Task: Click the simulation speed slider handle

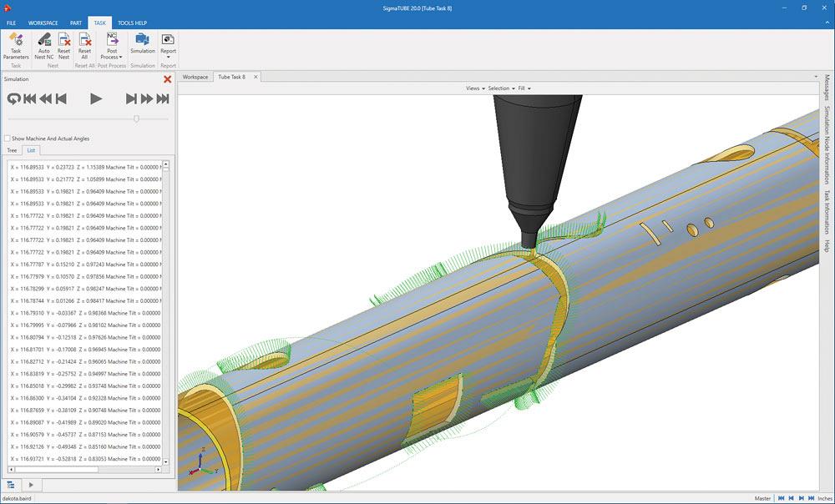Action: coord(136,118)
